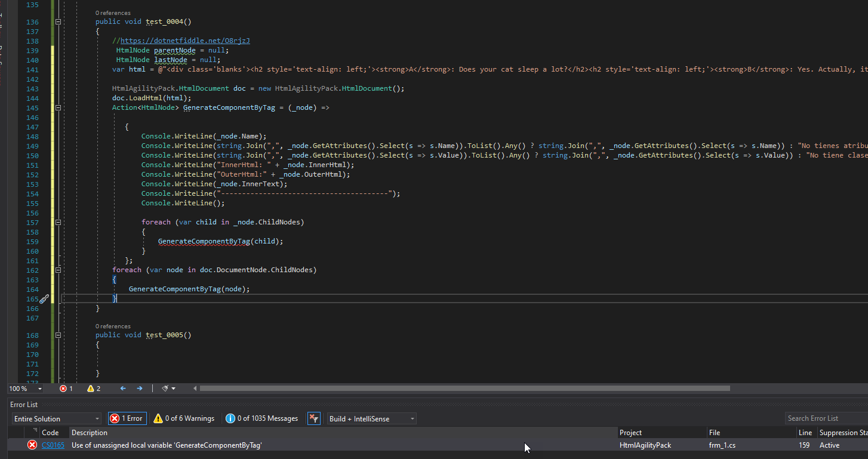Click the Active suppression state cell
Viewport: 868px width, 459px height.
pos(829,445)
